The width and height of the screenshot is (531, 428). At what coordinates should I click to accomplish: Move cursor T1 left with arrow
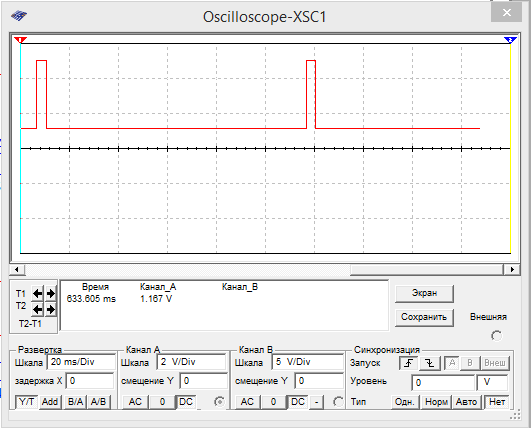click(38, 293)
